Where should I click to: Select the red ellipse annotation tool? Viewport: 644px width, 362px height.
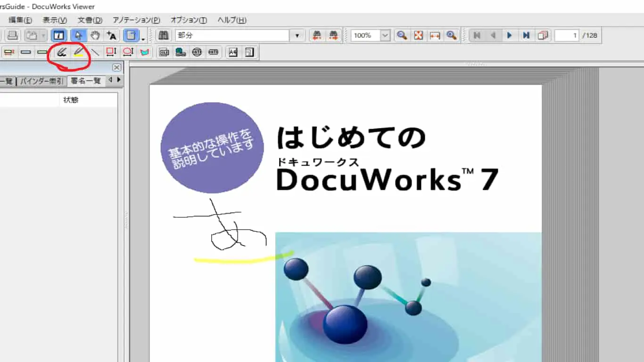click(127, 52)
